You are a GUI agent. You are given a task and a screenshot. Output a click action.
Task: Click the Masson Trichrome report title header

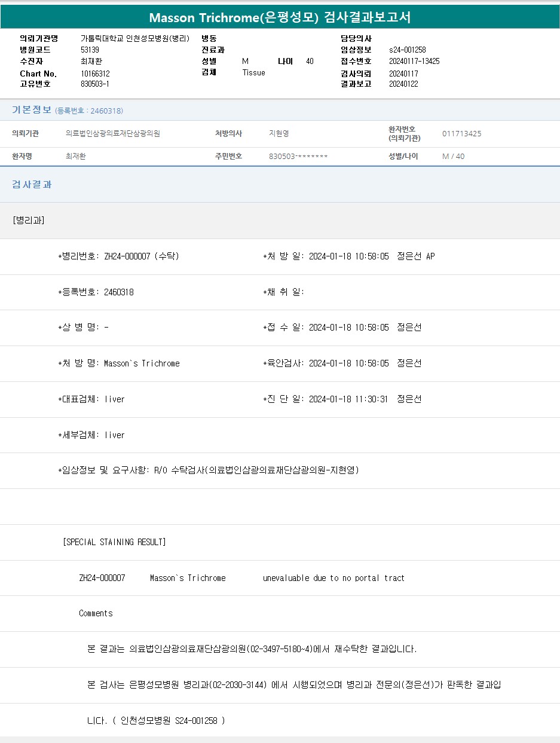pos(280,17)
